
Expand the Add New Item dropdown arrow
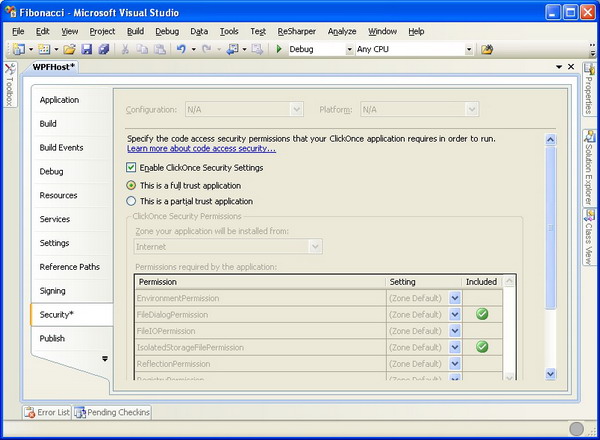point(56,49)
